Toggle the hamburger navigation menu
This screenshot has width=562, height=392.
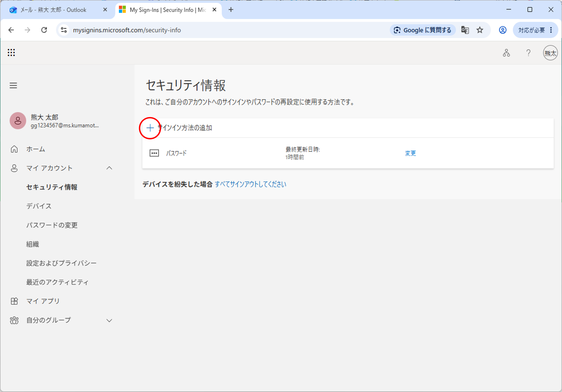tap(13, 85)
